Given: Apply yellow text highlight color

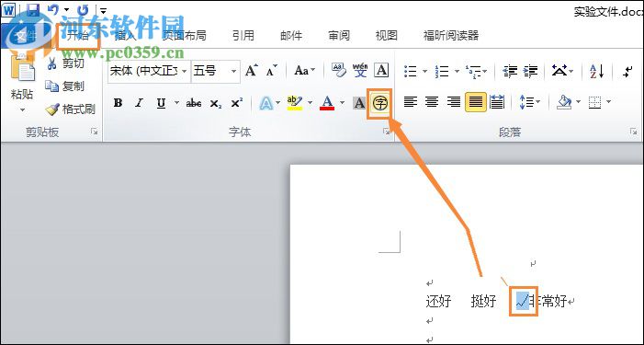Looking at the screenshot, I should click(295, 103).
